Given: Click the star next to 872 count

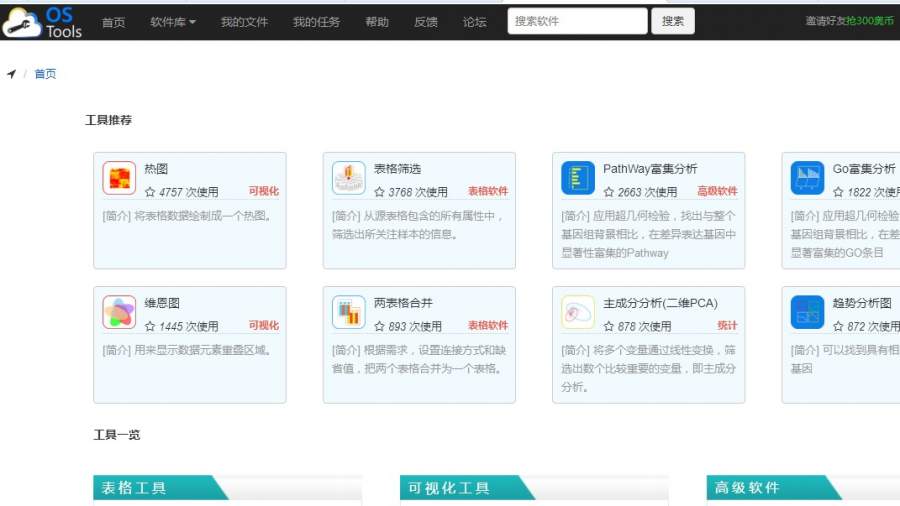Looking at the screenshot, I should click(x=838, y=326).
